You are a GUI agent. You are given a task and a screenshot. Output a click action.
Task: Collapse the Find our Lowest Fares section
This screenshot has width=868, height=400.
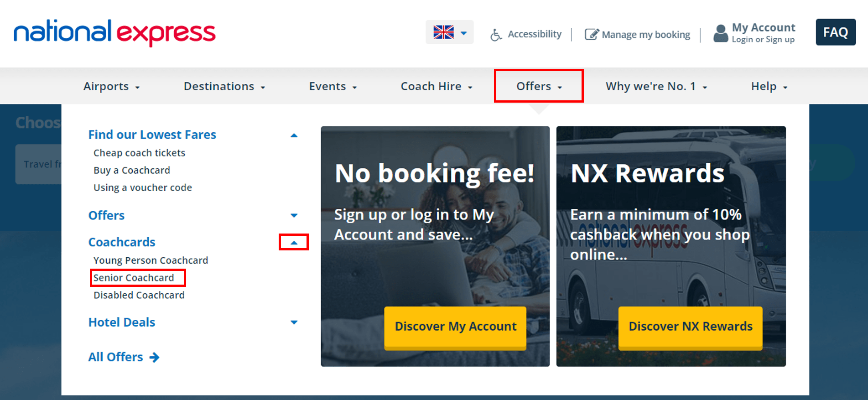click(x=294, y=135)
